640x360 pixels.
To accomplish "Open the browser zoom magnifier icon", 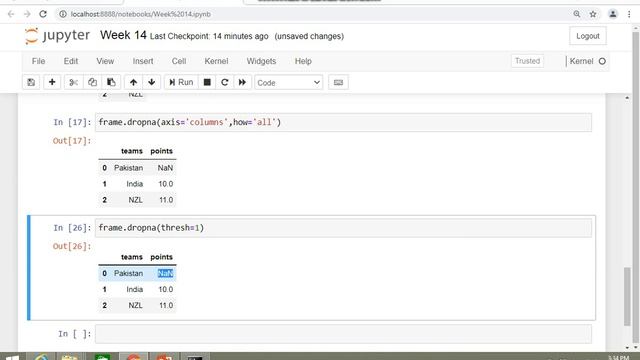I will [577, 14].
